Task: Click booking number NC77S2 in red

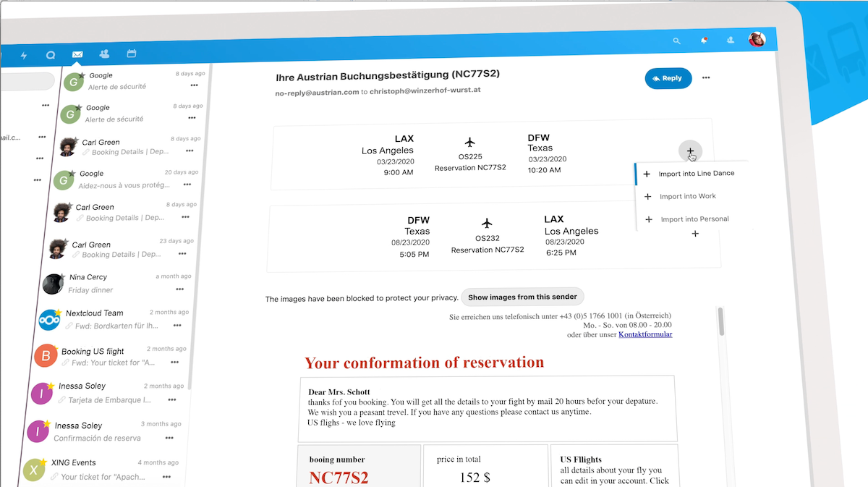Action: coord(339,478)
